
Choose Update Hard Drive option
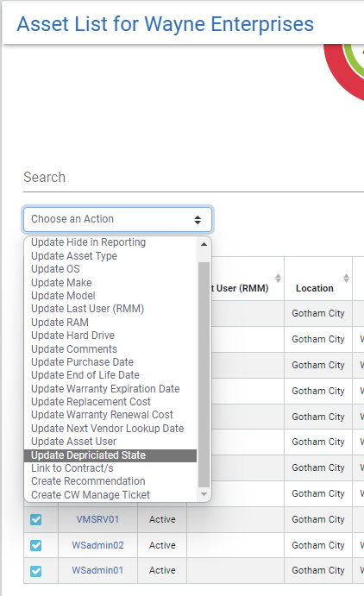coord(110,336)
